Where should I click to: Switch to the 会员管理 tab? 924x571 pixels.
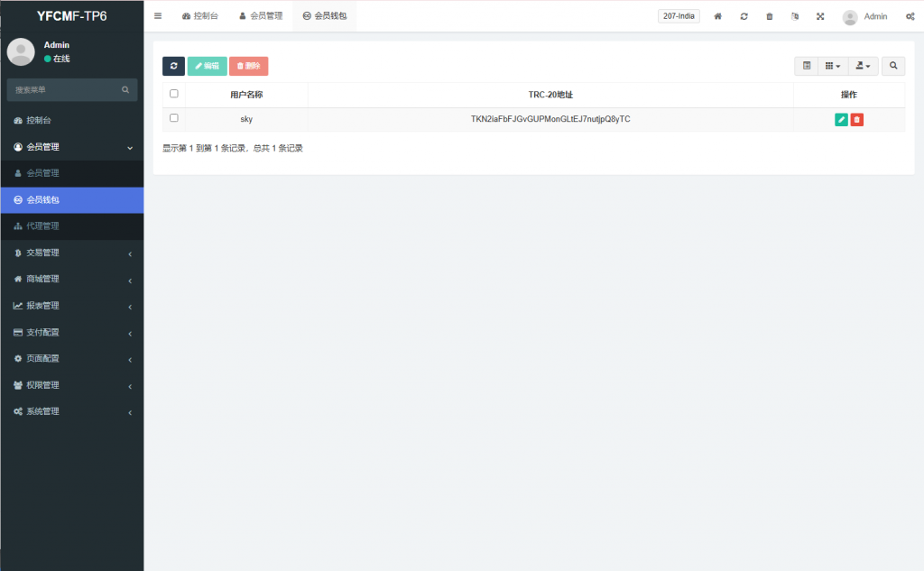tap(261, 16)
